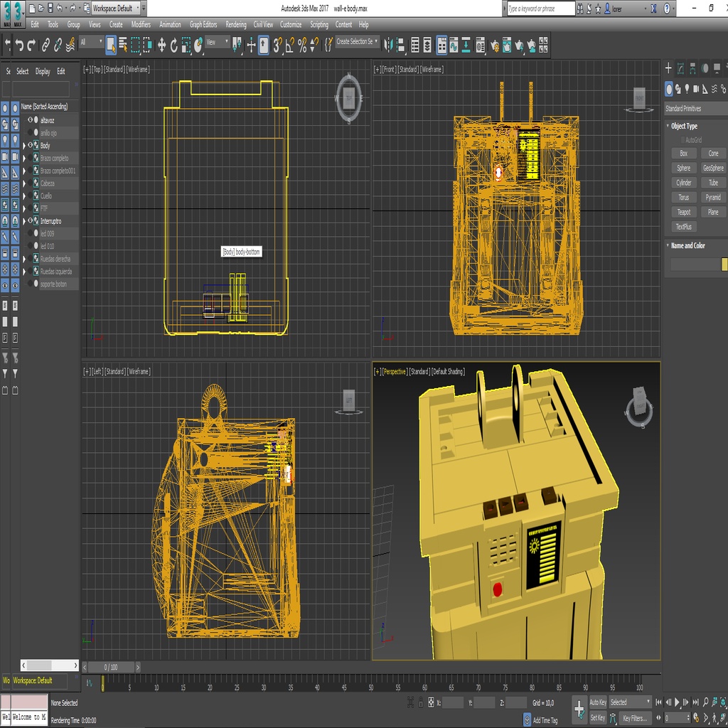Open the key mode 'Selected' dropdown

pyautogui.click(x=630, y=702)
